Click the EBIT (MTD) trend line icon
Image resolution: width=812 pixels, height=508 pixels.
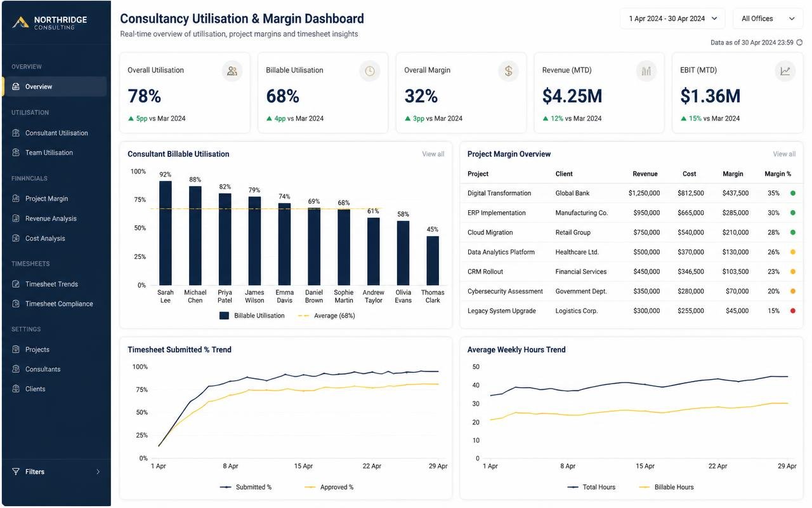tap(785, 71)
